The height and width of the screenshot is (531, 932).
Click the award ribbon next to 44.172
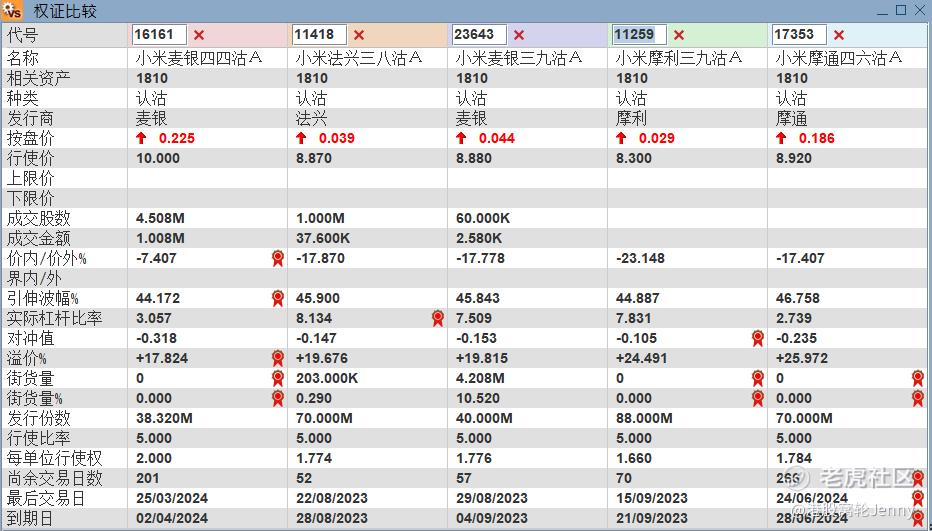coord(278,298)
